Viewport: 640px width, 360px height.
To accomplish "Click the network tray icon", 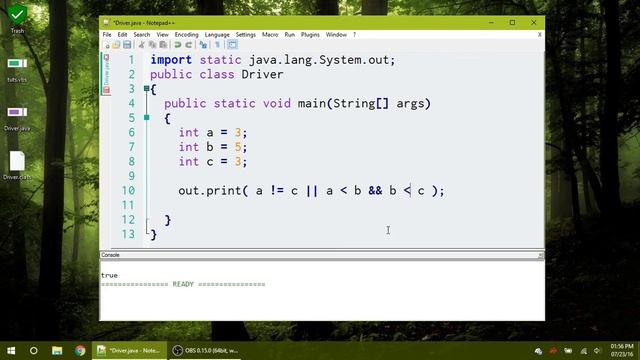I will pos(583,351).
